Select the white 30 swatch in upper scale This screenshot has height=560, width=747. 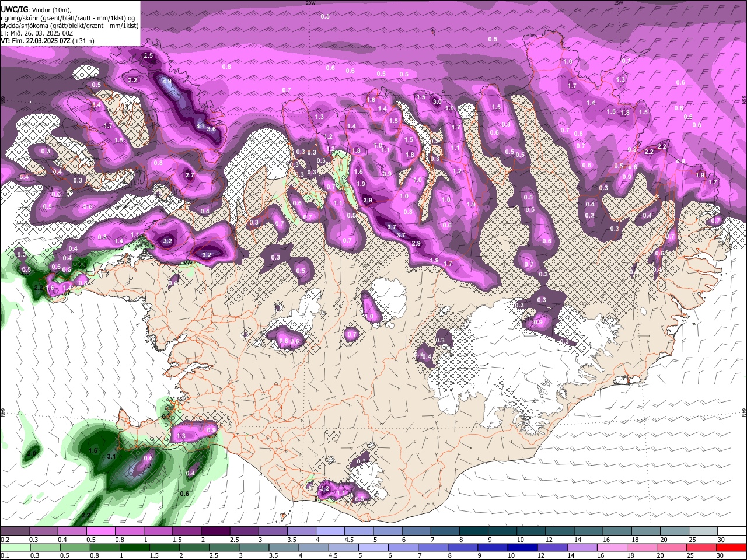click(x=732, y=531)
